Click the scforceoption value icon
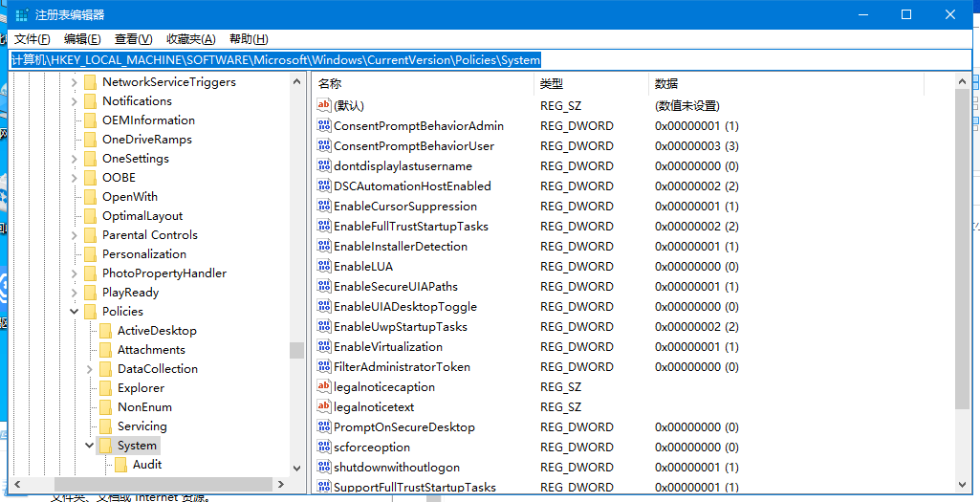 click(324, 447)
